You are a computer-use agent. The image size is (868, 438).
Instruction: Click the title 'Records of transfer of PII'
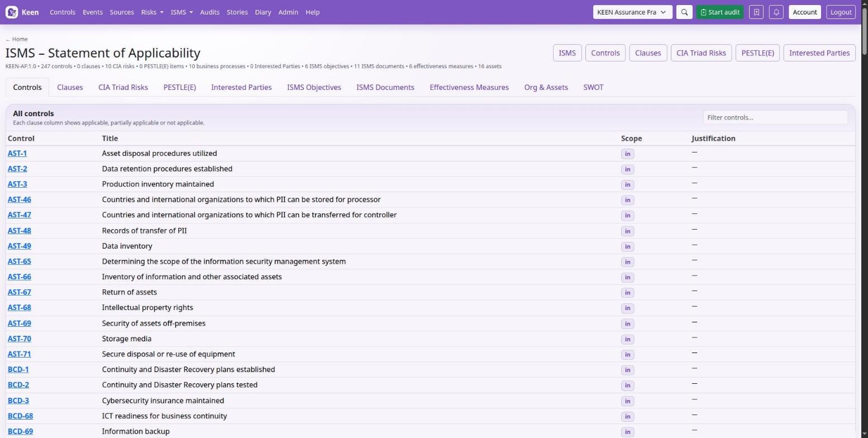144,230
